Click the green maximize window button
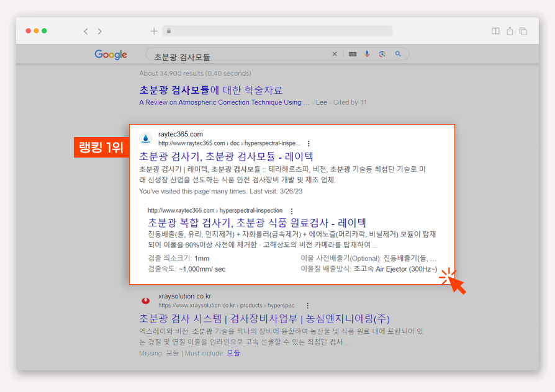 tap(44, 31)
